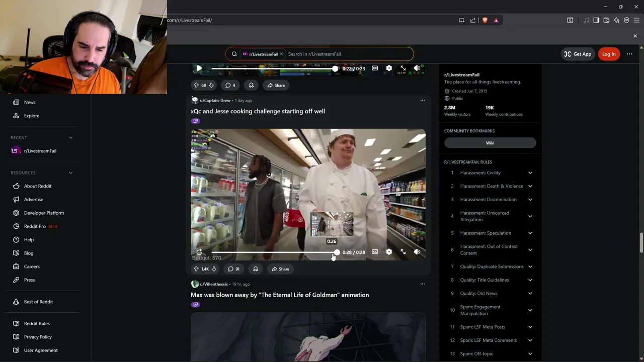The image size is (644, 362).
Task: Give an award to the xQc cooking post
Action: coord(256,269)
